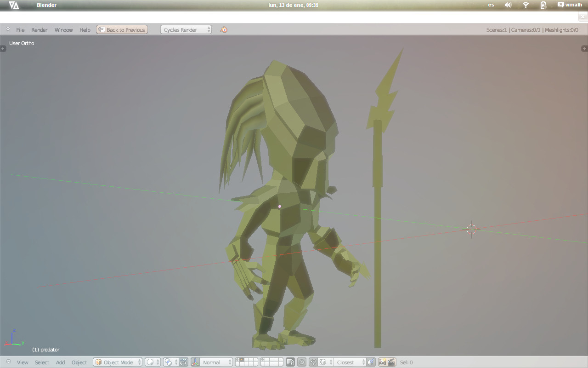Open the pivot point dropdown
This screenshot has width=588, height=368.
click(171, 362)
